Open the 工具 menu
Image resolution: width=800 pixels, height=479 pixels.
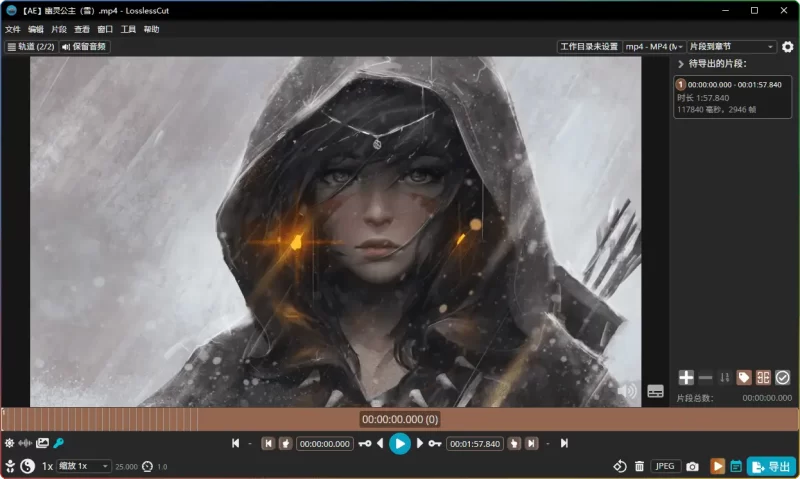[x=128, y=30]
